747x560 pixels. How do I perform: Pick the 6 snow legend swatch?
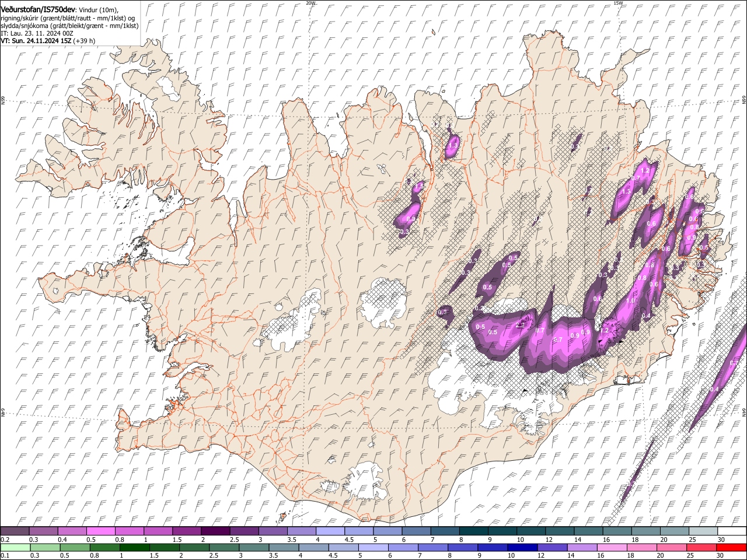tap(416, 531)
